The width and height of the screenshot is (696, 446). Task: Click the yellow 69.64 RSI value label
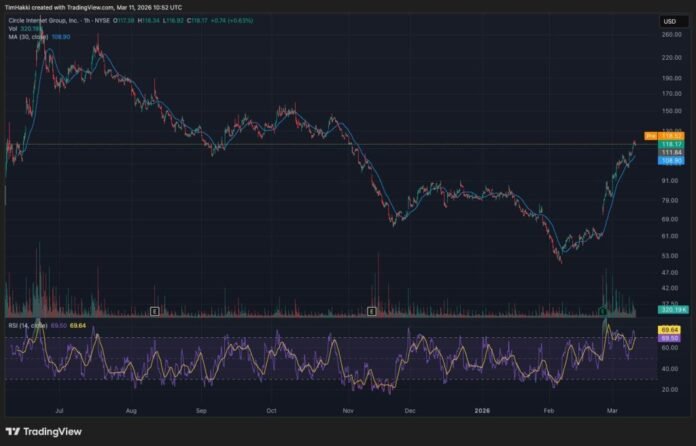pos(670,329)
